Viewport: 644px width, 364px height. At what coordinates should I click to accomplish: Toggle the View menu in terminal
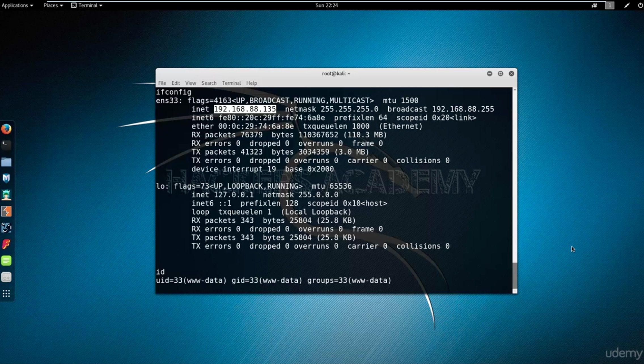pyautogui.click(x=190, y=83)
